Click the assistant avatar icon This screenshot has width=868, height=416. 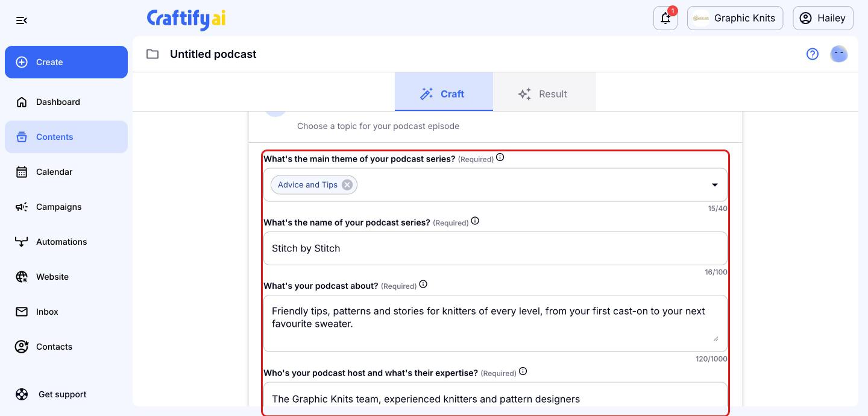839,54
